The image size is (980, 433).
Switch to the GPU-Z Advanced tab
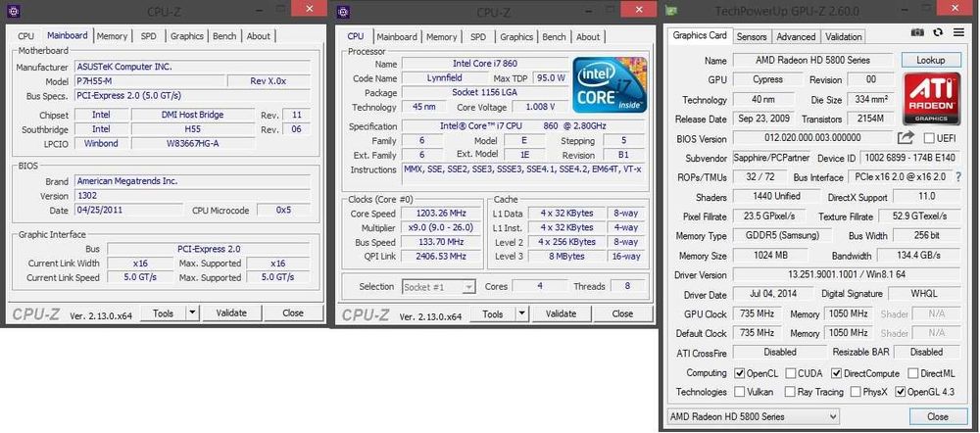(x=796, y=37)
